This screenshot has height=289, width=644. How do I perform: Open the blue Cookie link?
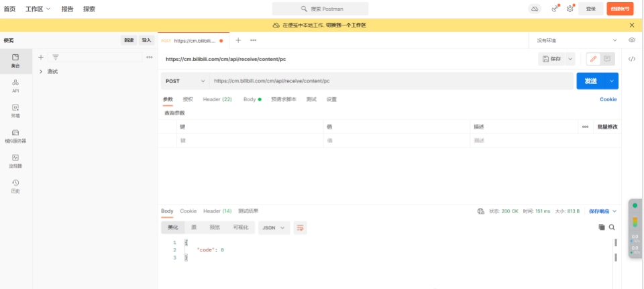click(608, 99)
